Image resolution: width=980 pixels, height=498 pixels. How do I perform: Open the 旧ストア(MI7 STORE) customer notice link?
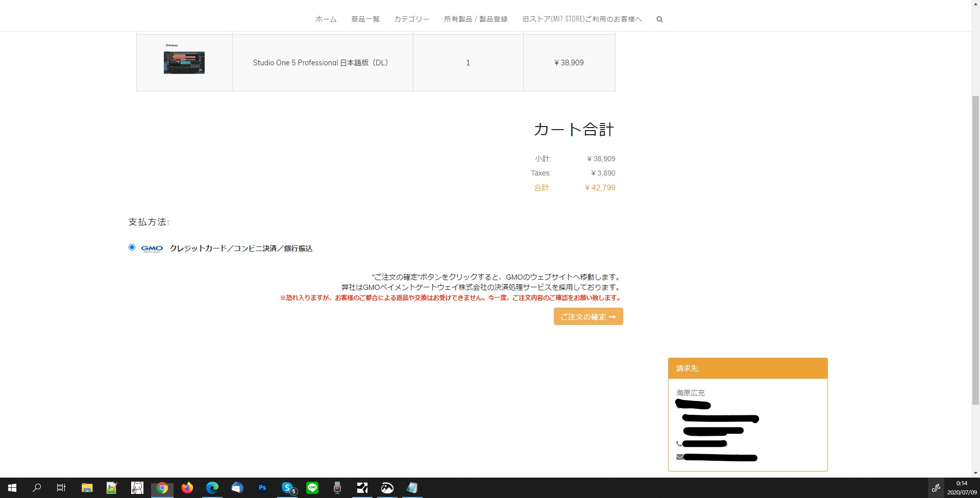coord(582,19)
